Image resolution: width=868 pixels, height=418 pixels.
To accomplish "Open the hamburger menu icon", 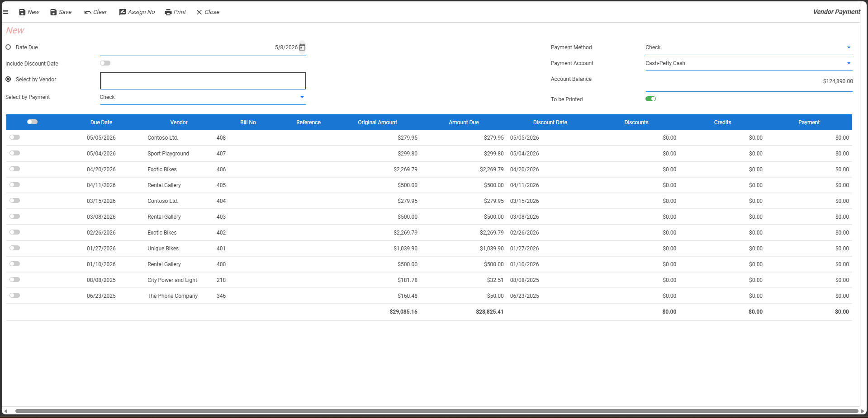I will pyautogui.click(x=6, y=12).
